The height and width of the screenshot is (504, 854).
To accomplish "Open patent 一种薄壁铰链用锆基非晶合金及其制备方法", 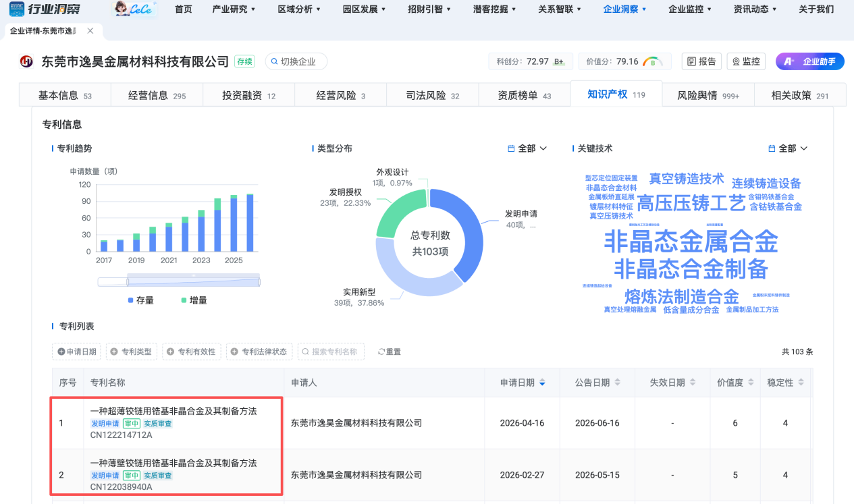I will (174, 464).
